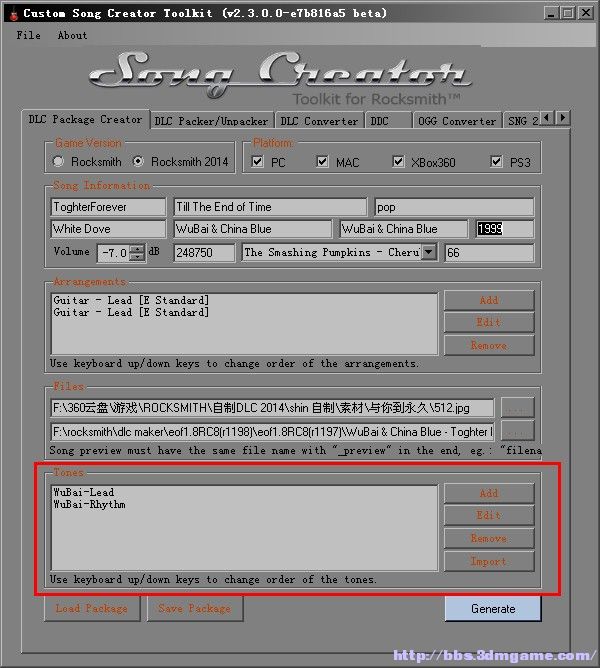600x668 pixels.
Task: Click the year field showing 1999
Action: coord(505,229)
